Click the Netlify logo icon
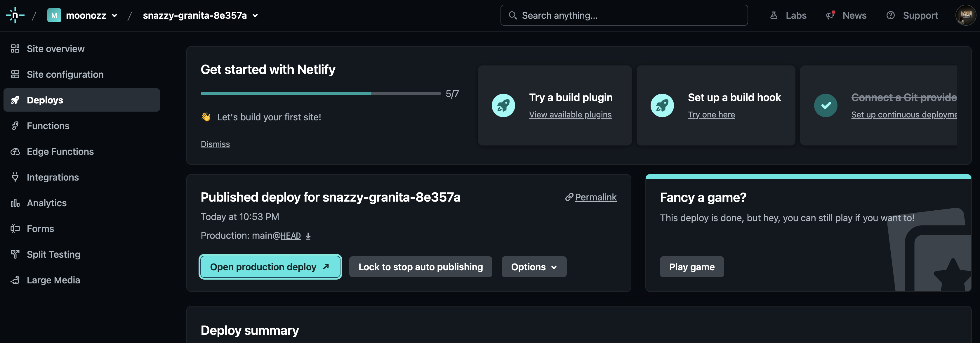 pos(15,15)
